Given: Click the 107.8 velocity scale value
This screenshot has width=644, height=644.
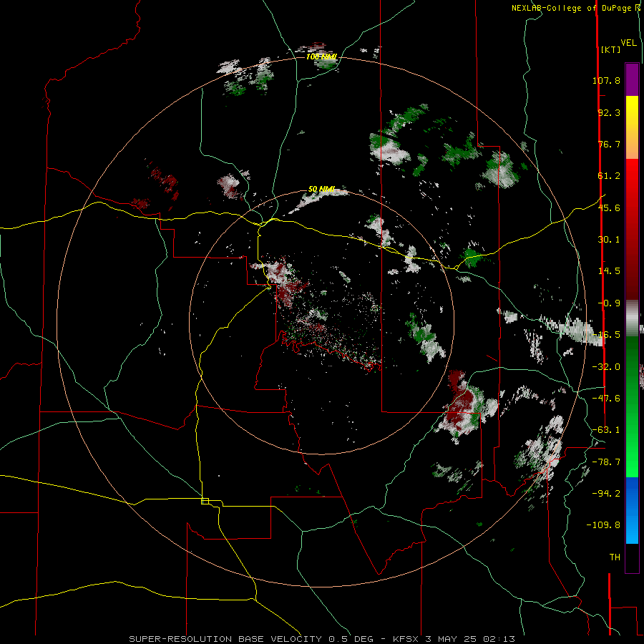Looking at the screenshot, I should pos(606,80).
